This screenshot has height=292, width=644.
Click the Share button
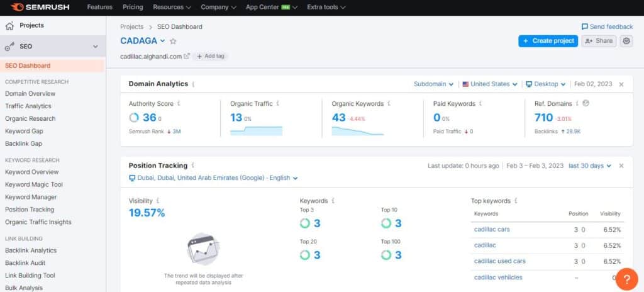(599, 41)
